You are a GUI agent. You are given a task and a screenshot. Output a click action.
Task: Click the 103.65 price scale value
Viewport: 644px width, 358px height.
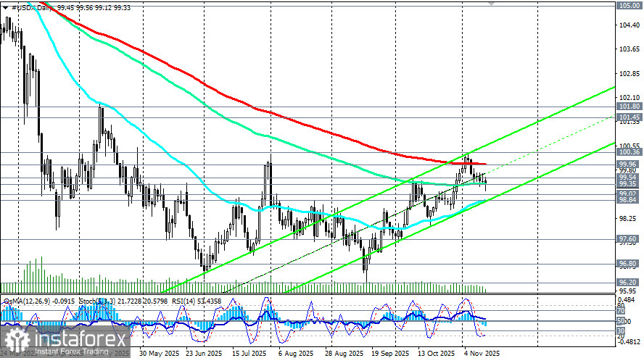(x=629, y=49)
